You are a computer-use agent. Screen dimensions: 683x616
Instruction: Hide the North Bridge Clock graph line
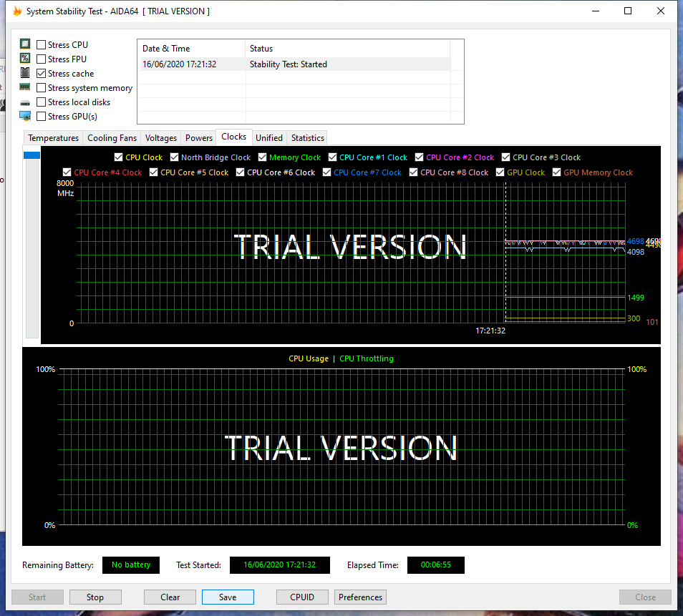pos(174,157)
